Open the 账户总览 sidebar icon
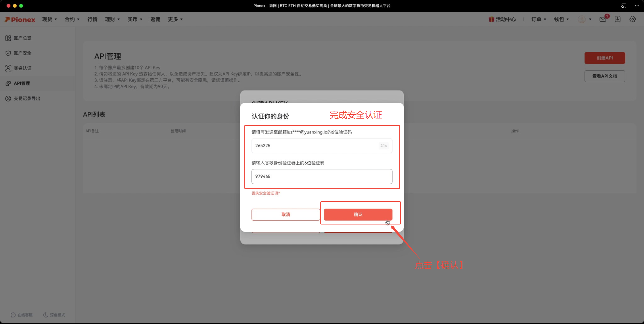Viewport: 644px width, 324px height. pos(8,38)
